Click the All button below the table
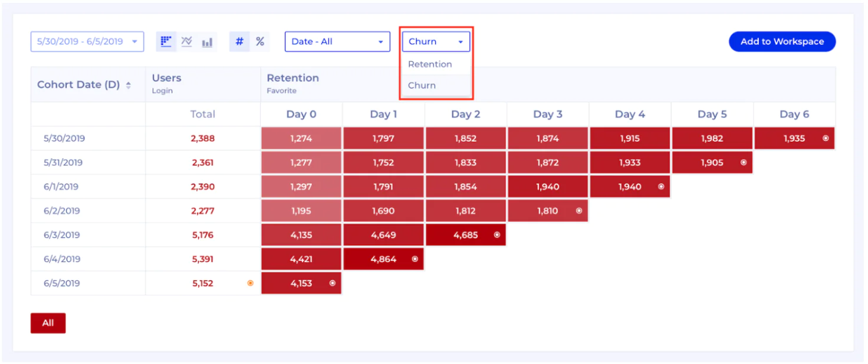Image resolution: width=868 pixels, height=364 pixels. [48, 323]
